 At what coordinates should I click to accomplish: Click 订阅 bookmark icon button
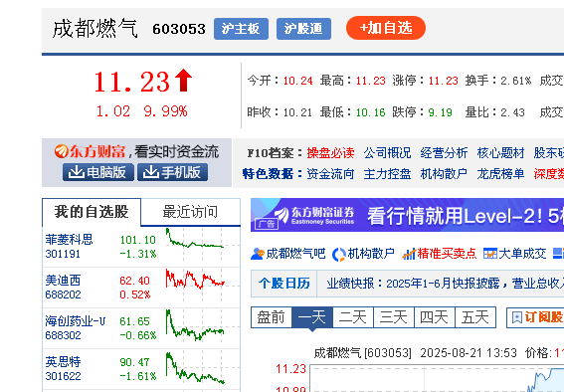click(517, 317)
